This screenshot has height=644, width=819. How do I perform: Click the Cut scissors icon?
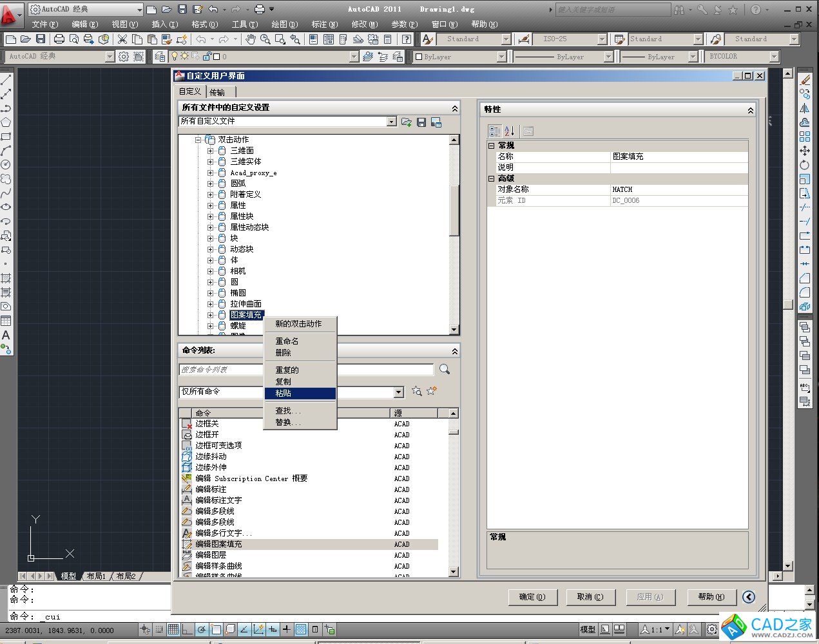(x=122, y=39)
